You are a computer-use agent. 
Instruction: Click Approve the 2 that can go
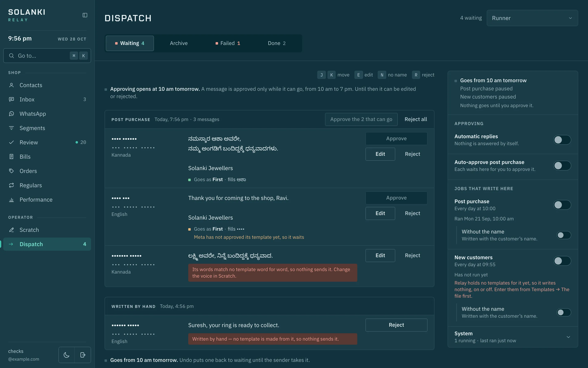tap(361, 119)
